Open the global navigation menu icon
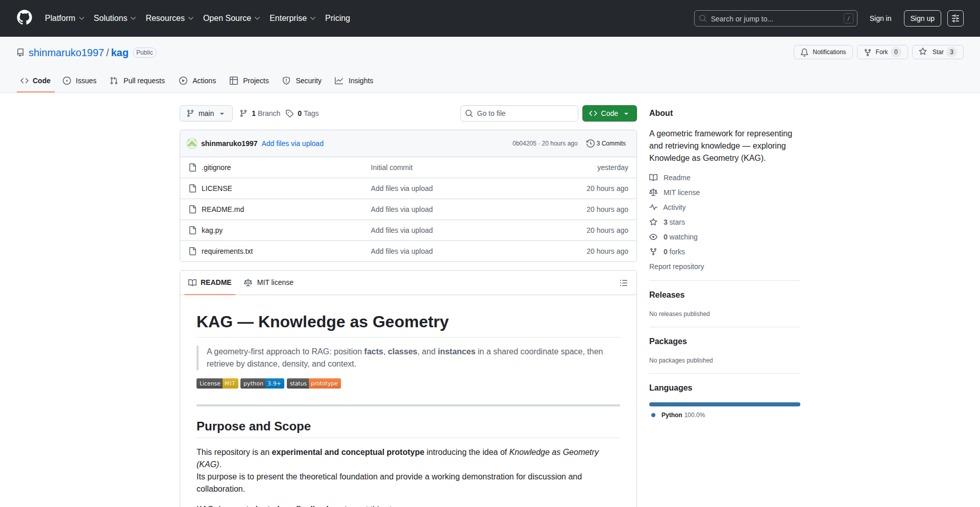The width and height of the screenshot is (980, 507). click(x=955, y=18)
